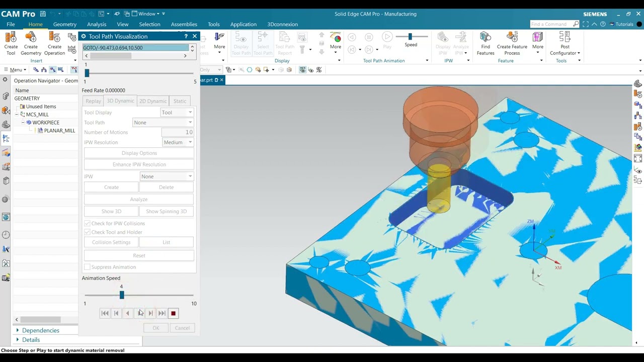Collapse the WORKPIECE tree node
Screen dimensions: 644x362
coord(23,123)
